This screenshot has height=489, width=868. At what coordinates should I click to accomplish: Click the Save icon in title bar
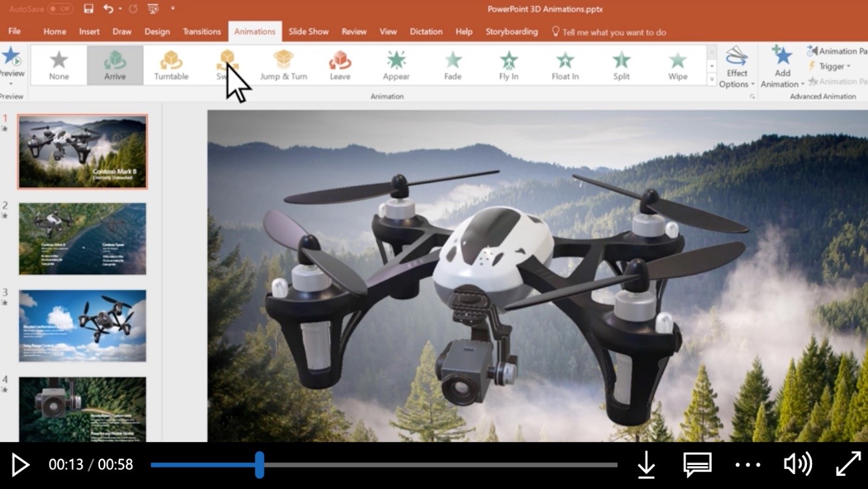pos(88,9)
